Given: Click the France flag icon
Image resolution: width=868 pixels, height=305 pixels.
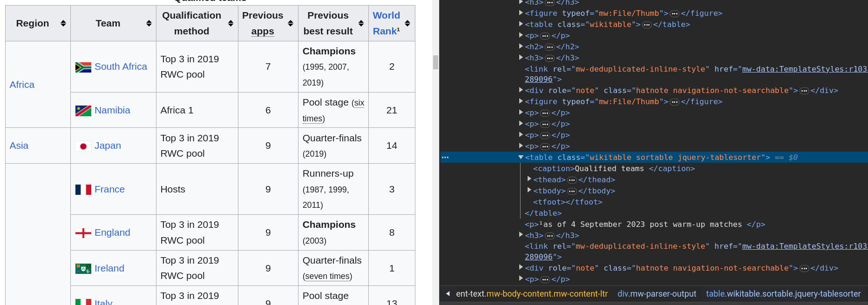Looking at the screenshot, I should click(83, 190).
